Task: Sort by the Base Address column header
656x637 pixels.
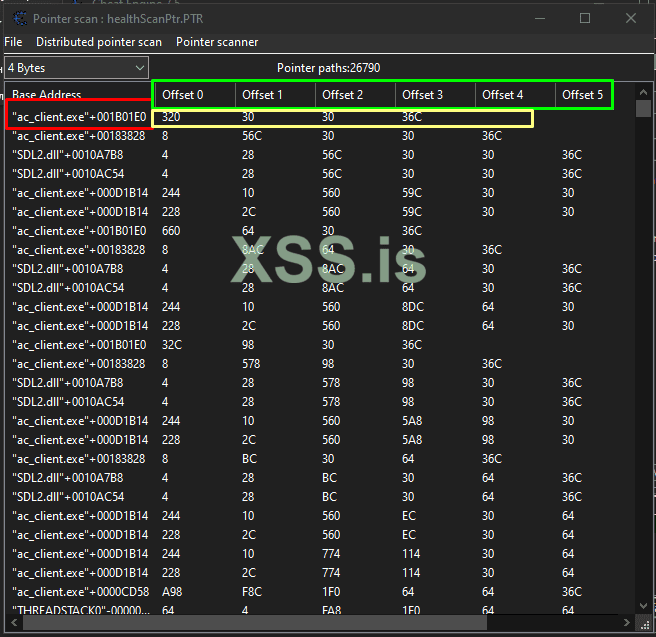Action: (78, 95)
